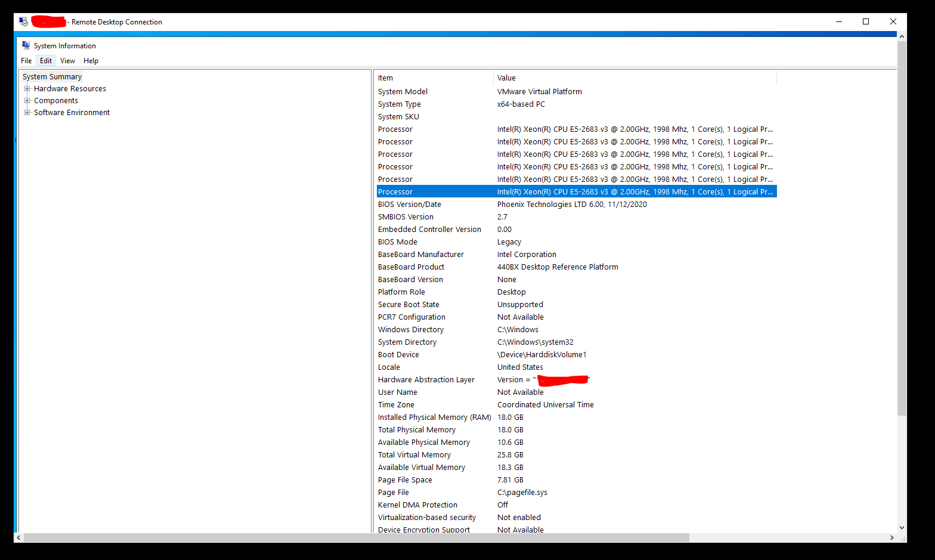The width and height of the screenshot is (935, 560).
Task: Click the \Device\HarddiskVolume1 value
Action: [x=542, y=355]
